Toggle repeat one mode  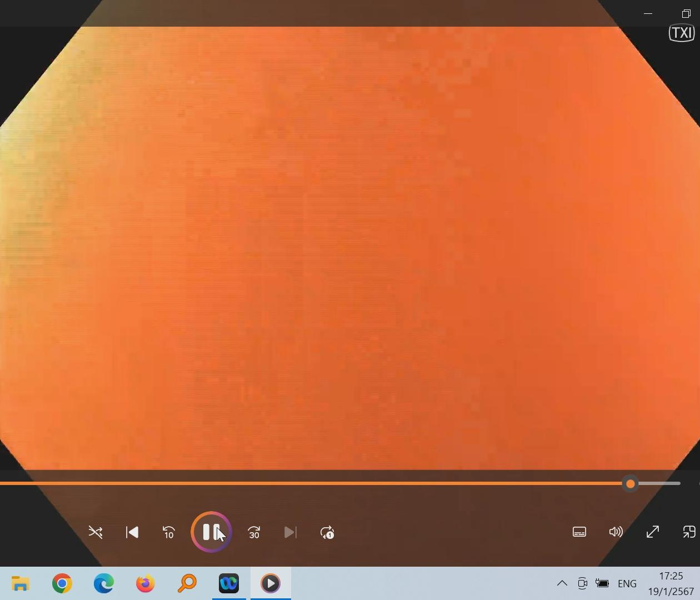coord(327,533)
